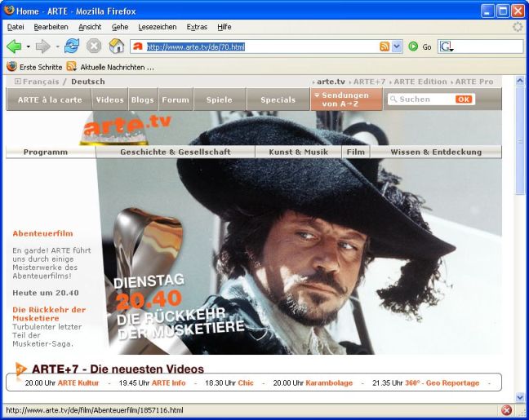Click the magnifier icon in Suchen box

click(393, 99)
